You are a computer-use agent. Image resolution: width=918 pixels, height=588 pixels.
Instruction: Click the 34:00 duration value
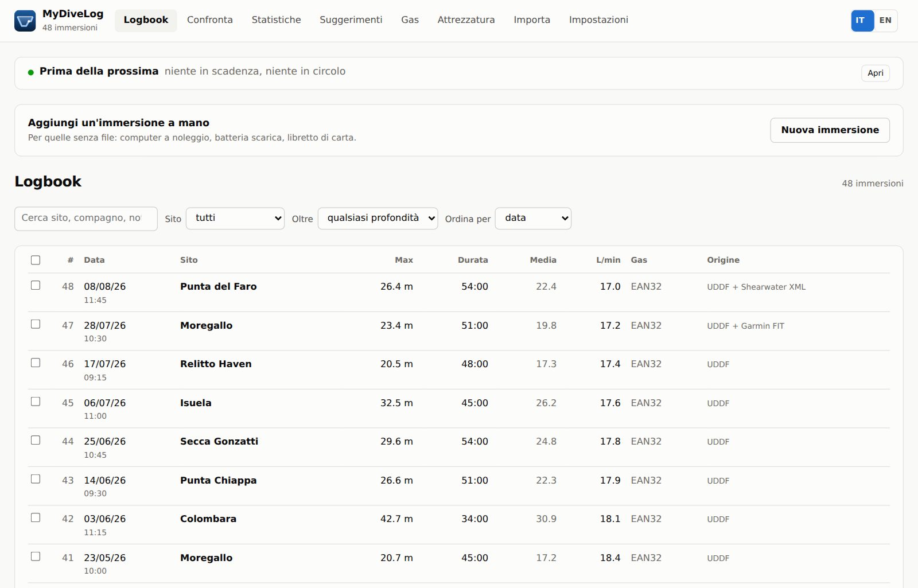pyautogui.click(x=474, y=519)
